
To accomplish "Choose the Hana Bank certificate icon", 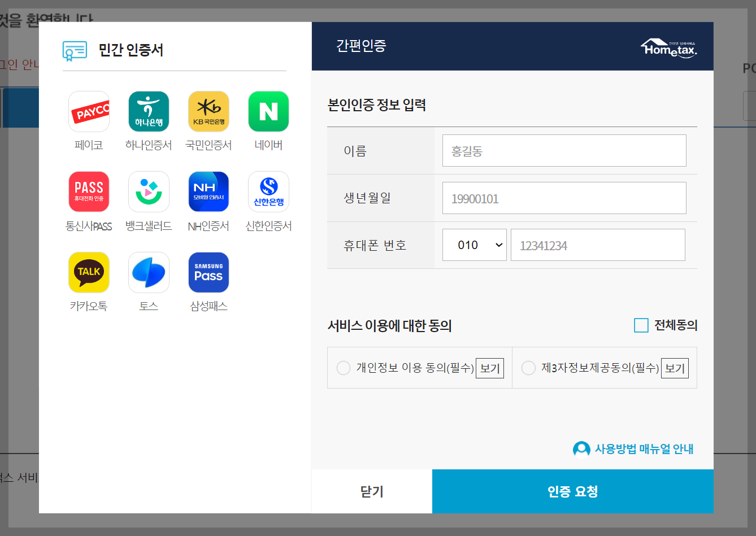I will point(149,111).
